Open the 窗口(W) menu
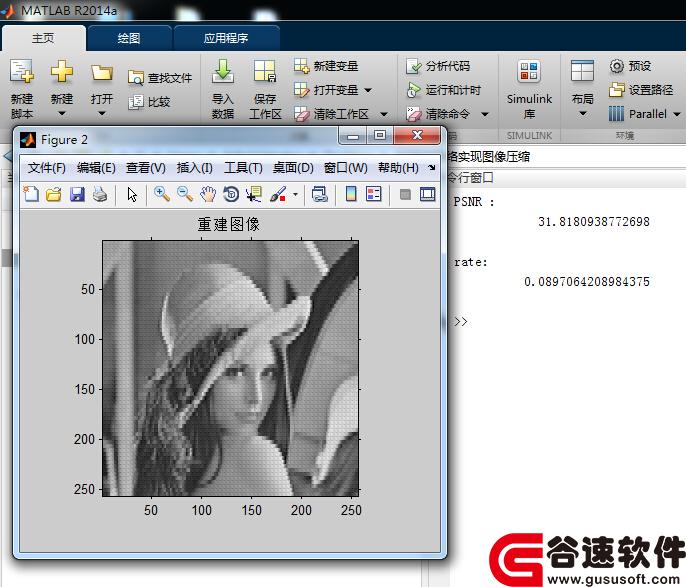The height and width of the screenshot is (587, 686). point(346,168)
